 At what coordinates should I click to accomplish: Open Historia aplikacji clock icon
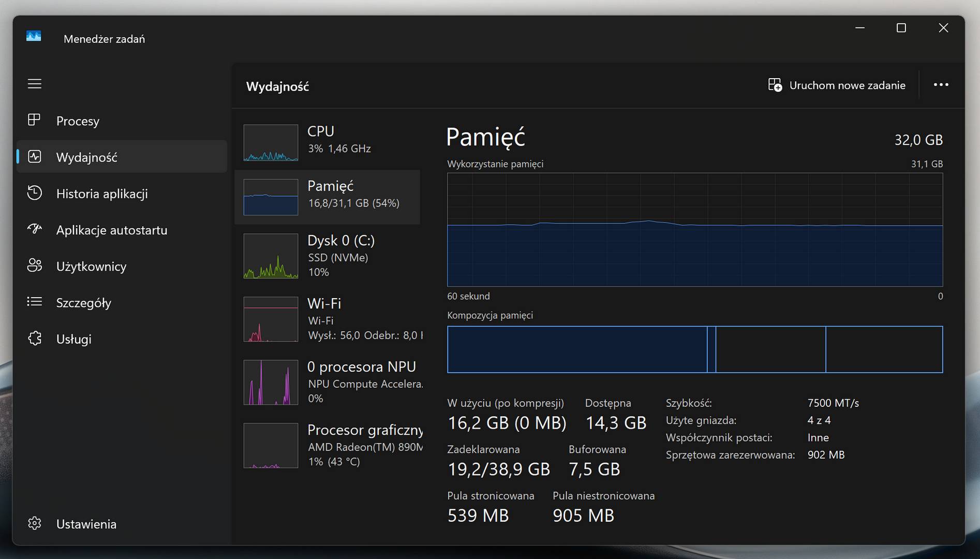[35, 193]
